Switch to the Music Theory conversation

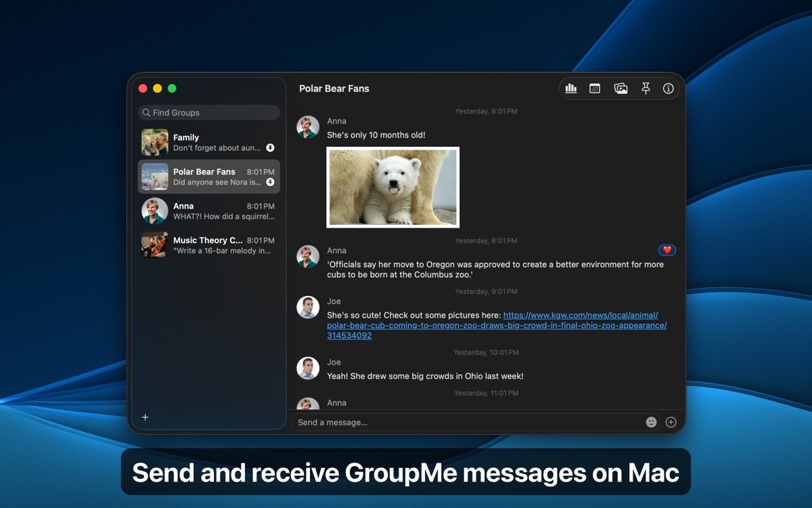click(x=208, y=245)
